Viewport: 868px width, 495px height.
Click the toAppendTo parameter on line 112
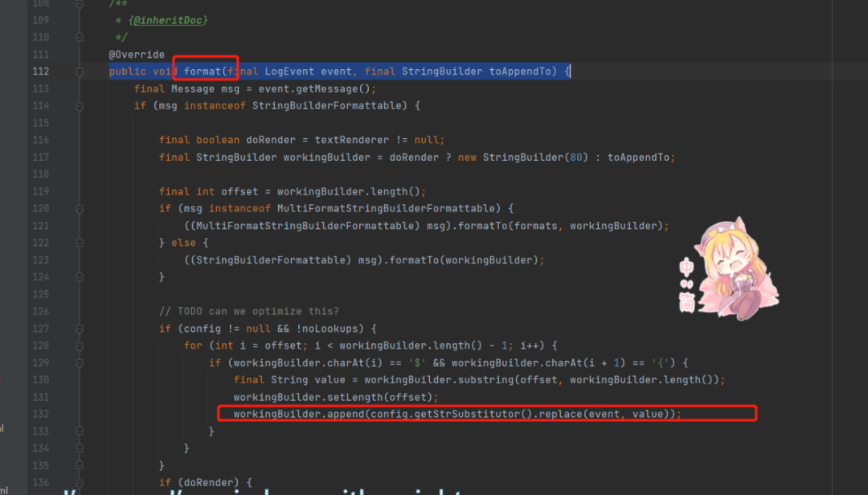(x=520, y=72)
